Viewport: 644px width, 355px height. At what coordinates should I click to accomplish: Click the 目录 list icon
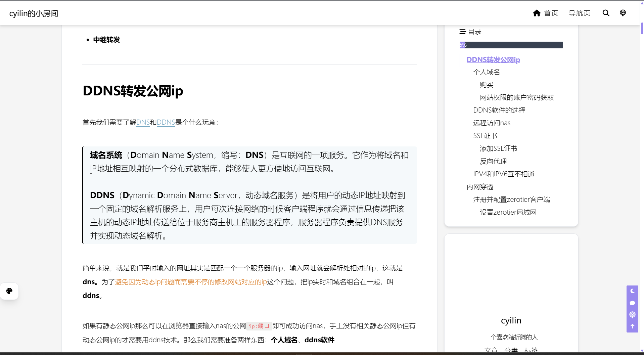(x=462, y=32)
